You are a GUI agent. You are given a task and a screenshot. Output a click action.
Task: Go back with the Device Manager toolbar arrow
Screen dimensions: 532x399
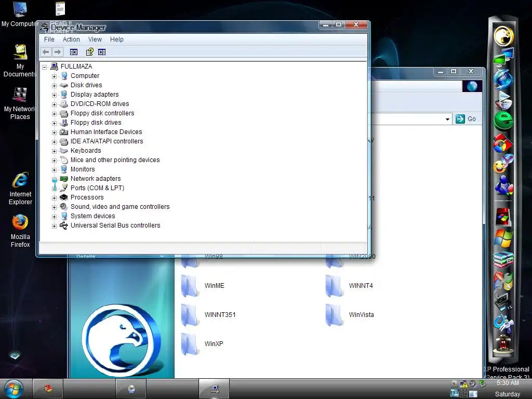tap(46, 52)
